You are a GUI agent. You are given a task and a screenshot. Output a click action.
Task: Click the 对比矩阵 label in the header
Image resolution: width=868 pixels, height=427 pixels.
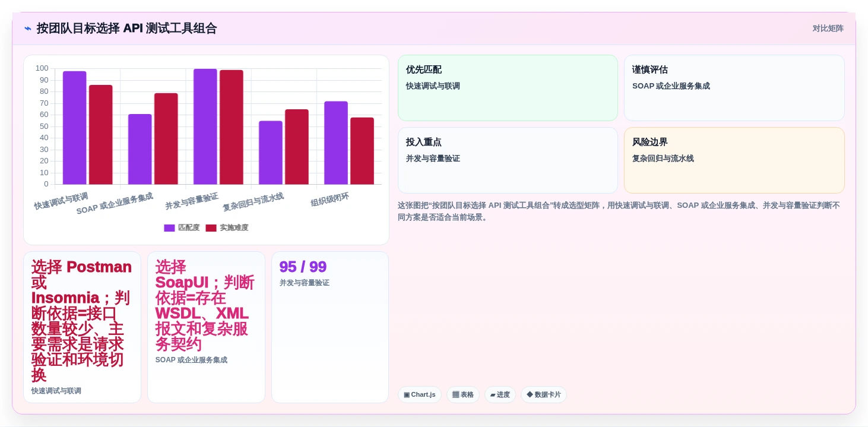coord(828,29)
